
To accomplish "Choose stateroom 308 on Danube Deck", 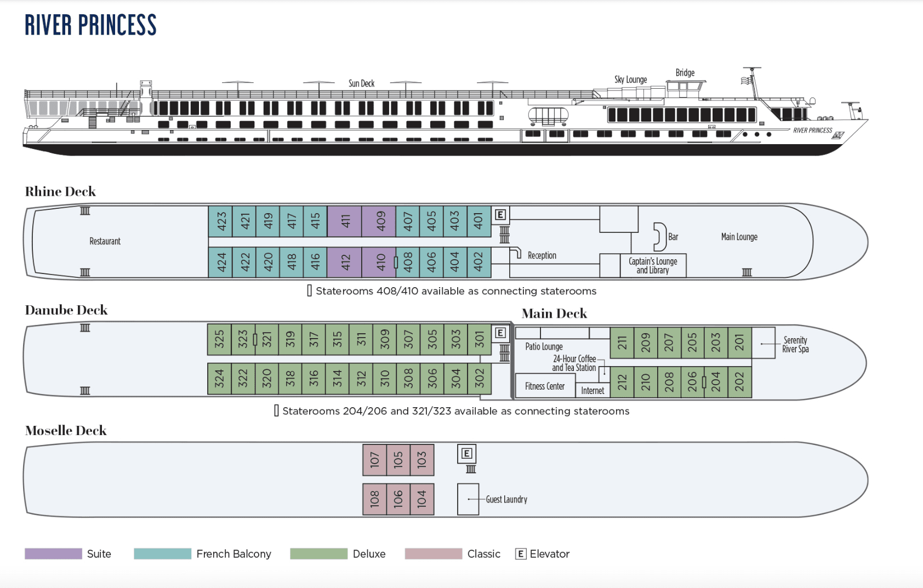I will [x=408, y=379].
